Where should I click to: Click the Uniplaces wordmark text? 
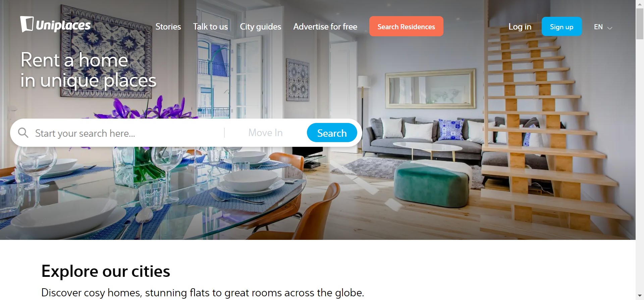click(63, 26)
